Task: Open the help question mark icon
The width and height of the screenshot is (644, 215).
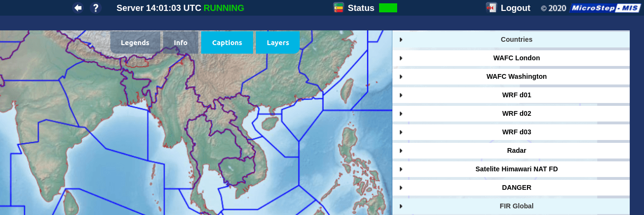Action: point(96,8)
